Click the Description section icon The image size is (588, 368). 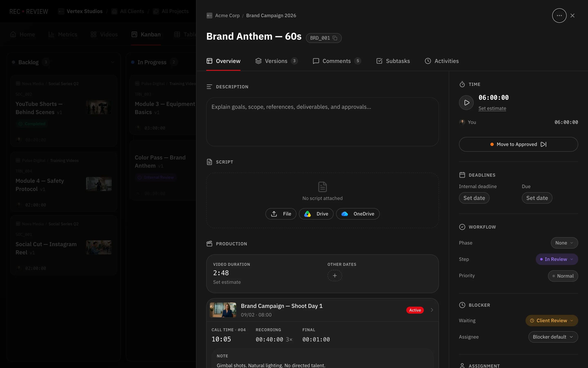pos(209,87)
